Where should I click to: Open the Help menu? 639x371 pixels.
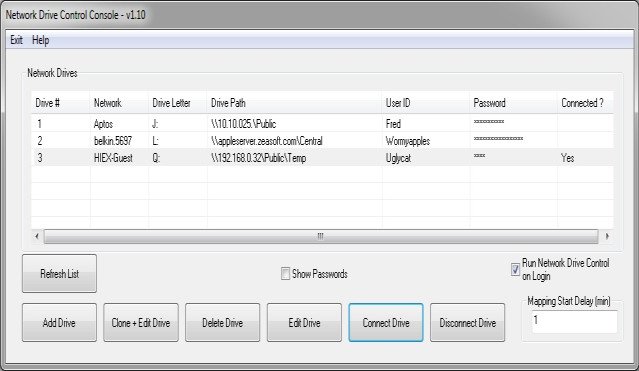tap(41, 40)
